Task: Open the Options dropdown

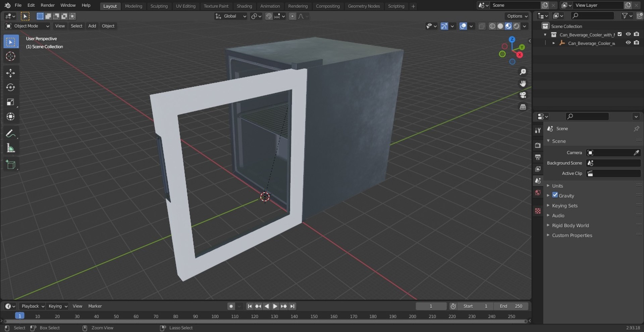Action: click(517, 16)
